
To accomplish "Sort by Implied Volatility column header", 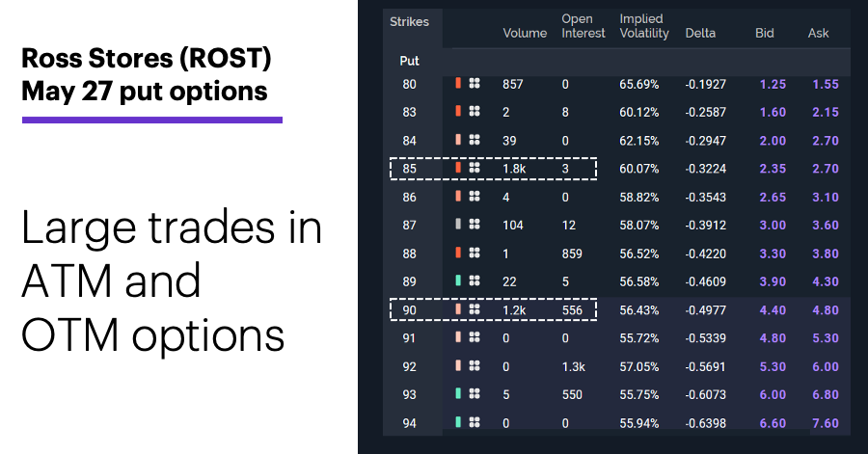I will tap(644, 26).
